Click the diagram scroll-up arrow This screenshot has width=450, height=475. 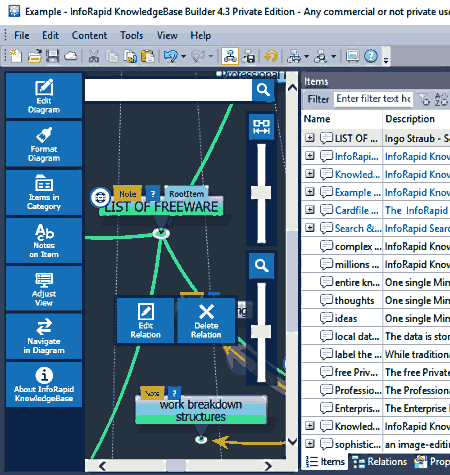(292, 88)
